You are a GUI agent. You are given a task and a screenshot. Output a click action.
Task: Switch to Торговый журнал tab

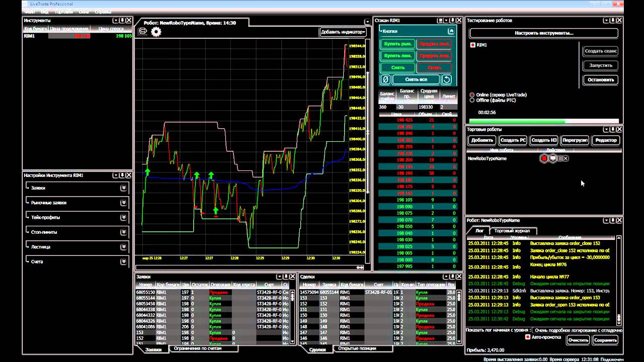click(512, 231)
